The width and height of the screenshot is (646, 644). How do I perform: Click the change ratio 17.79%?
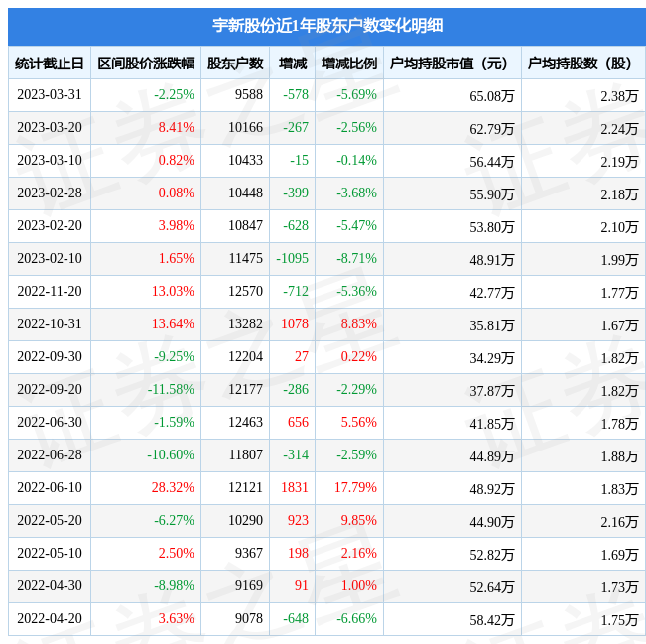pyautogui.click(x=355, y=487)
